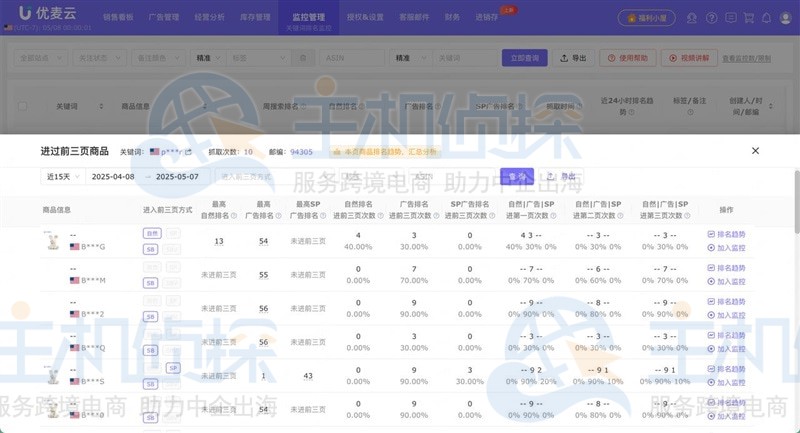The image size is (800, 433).
Task: Open the customer support headset icon
Action: [x=692, y=18]
